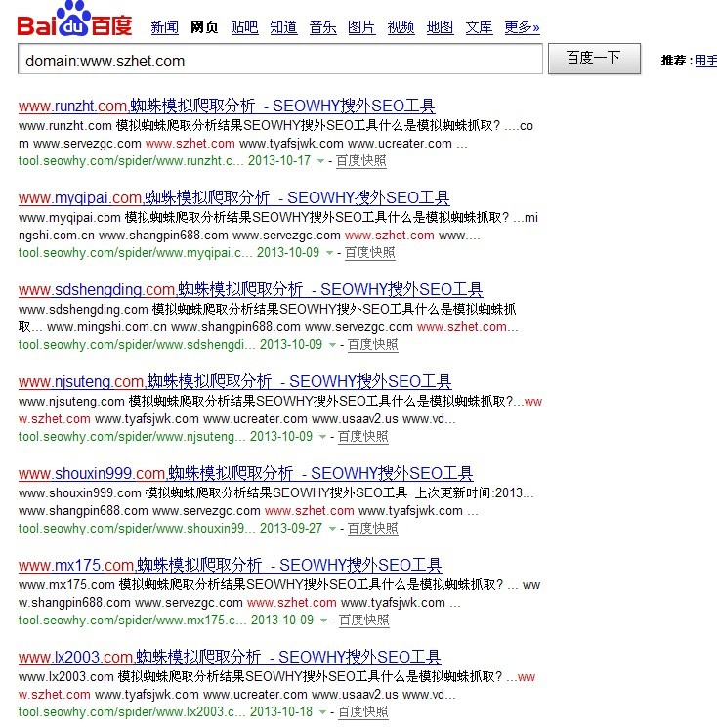Click green URL tool.seowhy.com/spider/www.myqipai.c...
The width and height of the screenshot is (717, 728).
[x=135, y=253]
